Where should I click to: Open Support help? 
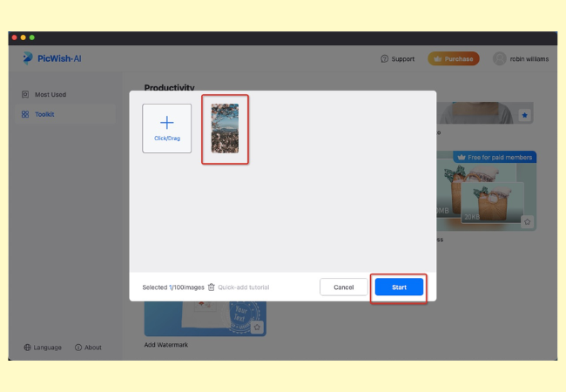pyautogui.click(x=398, y=59)
